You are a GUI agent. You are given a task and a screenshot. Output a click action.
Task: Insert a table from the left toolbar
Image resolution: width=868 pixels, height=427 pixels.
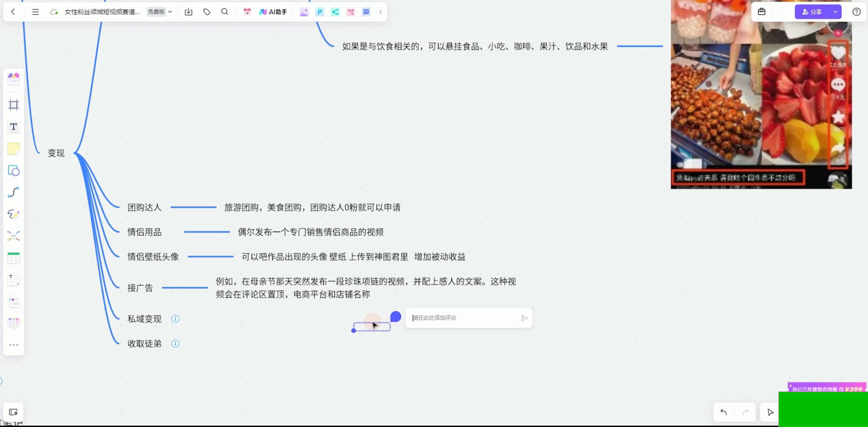(x=14, y=258)
